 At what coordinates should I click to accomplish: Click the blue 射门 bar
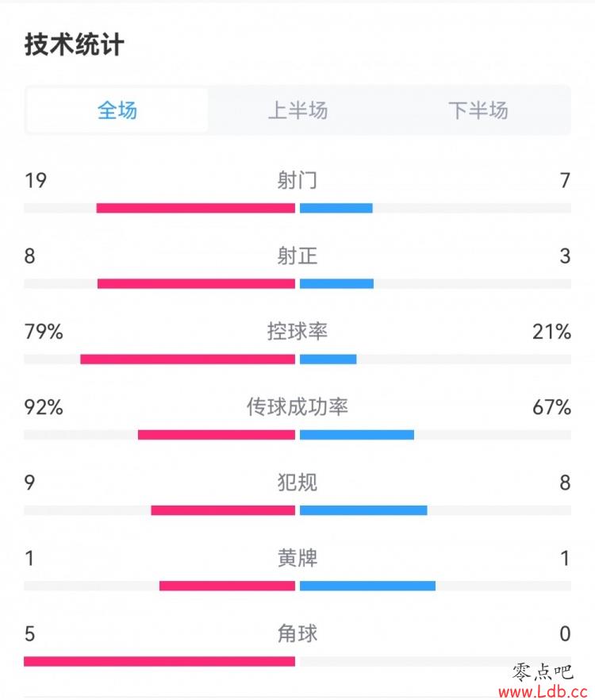pyautogui.click(x=336, y=208)
